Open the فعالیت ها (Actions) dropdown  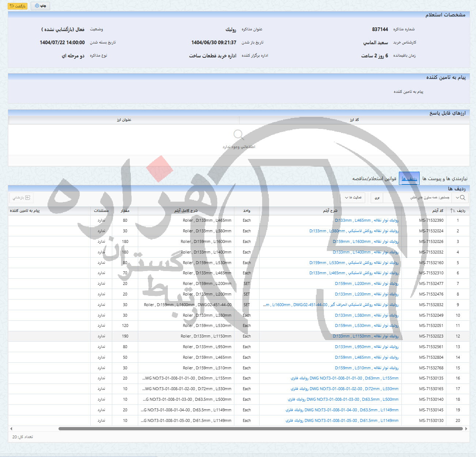click(x=353, y=198)
